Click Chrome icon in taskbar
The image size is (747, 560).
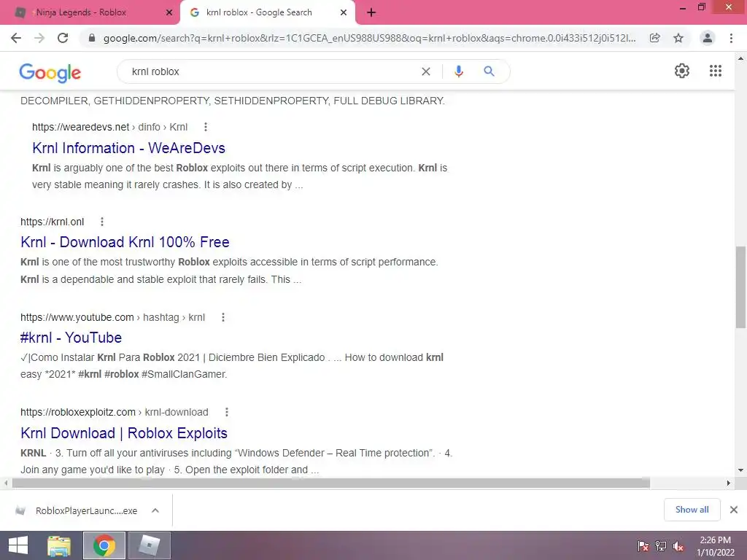pyautogui.click(x=104, y=545)
